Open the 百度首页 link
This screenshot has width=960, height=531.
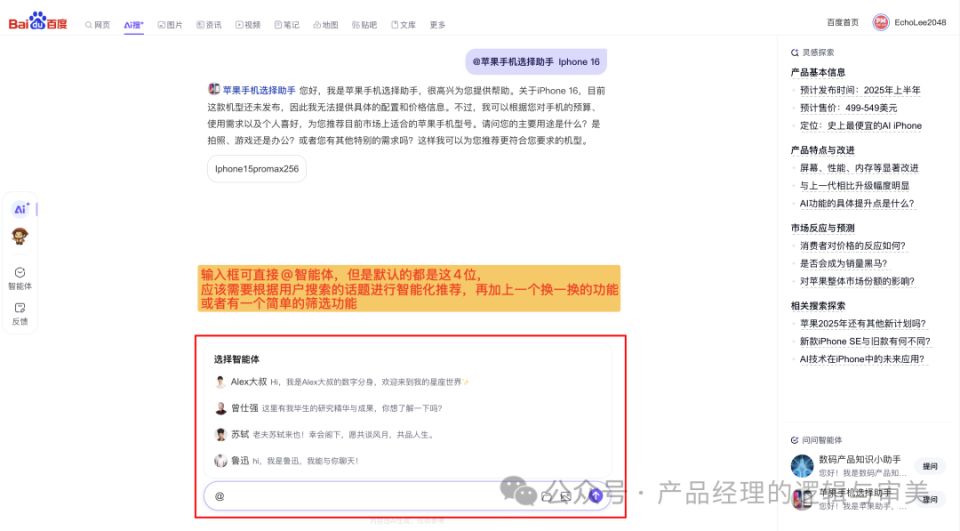842,23
